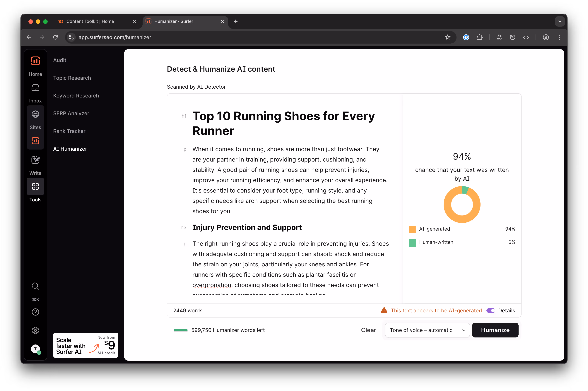Image resolution: width=588 pixels, height=391 pixels.
Task: Open the Write editor icon
Action: pos(35,160)
